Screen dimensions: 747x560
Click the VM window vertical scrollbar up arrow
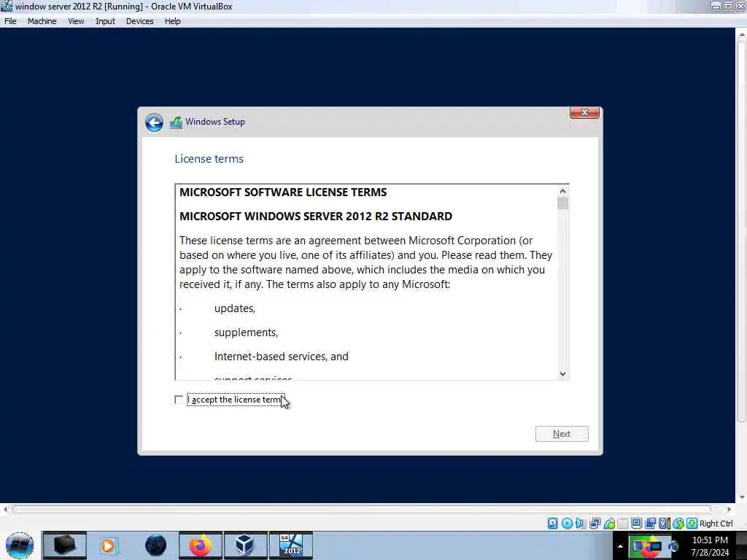point(741,35)
